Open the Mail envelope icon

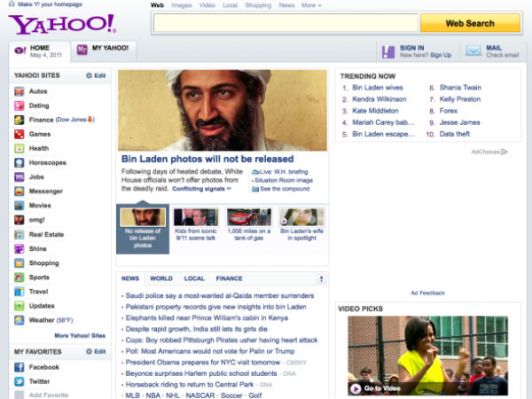click(473, 51)
